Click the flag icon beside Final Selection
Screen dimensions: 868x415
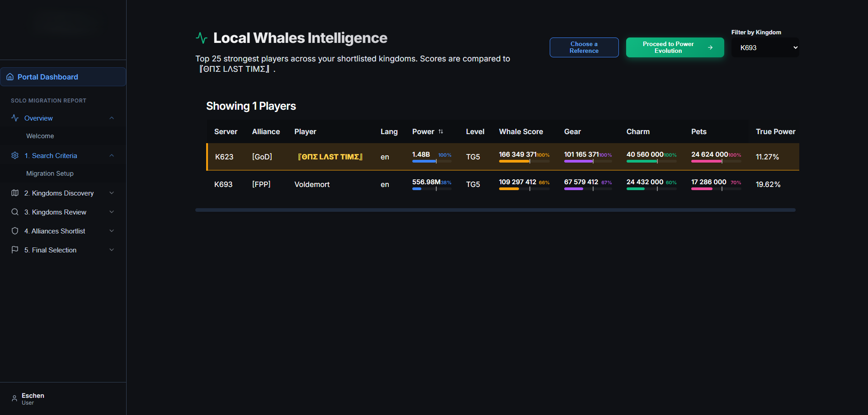[x=15, y=250]
